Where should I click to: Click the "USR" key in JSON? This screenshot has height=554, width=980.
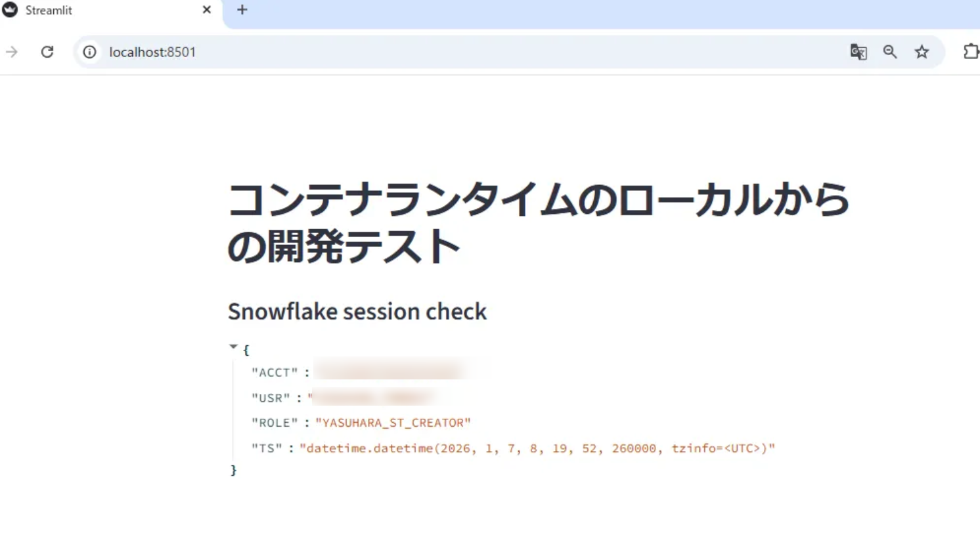271,398
